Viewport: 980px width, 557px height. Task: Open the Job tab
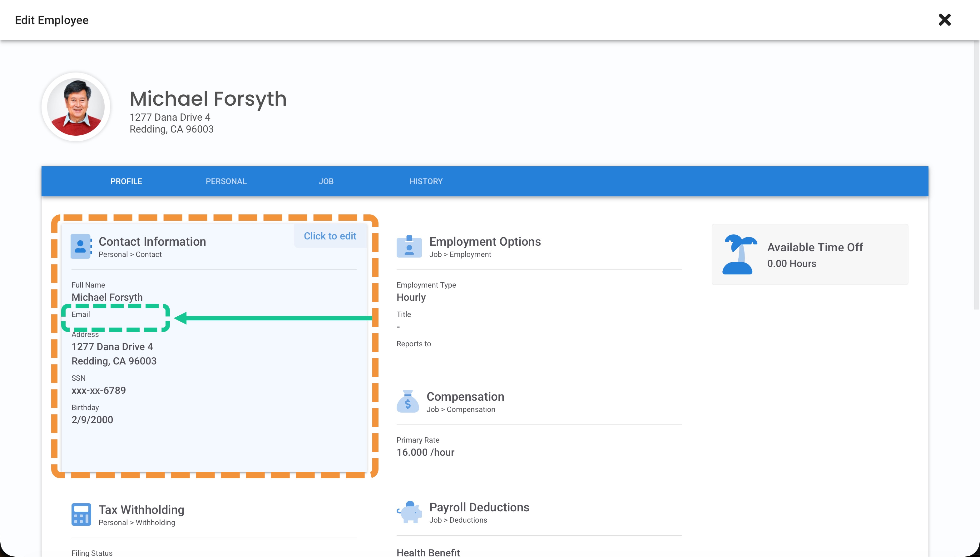(326, 181)
